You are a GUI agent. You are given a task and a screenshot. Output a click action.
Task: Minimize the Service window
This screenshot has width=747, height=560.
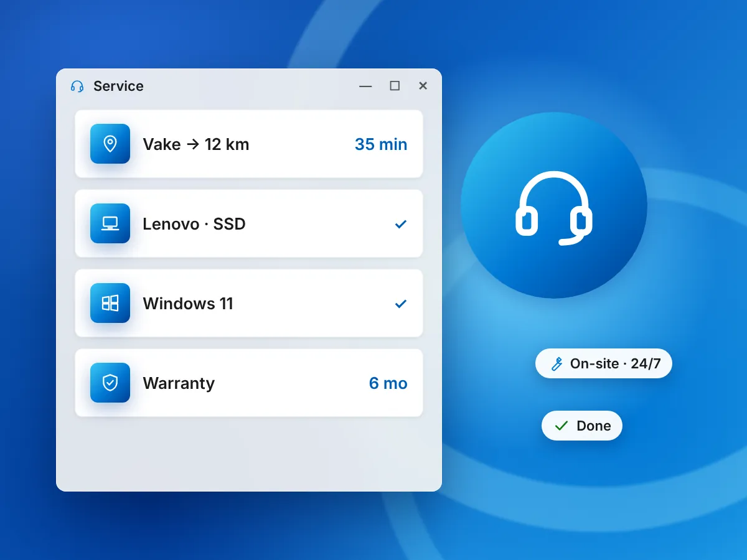365,86
